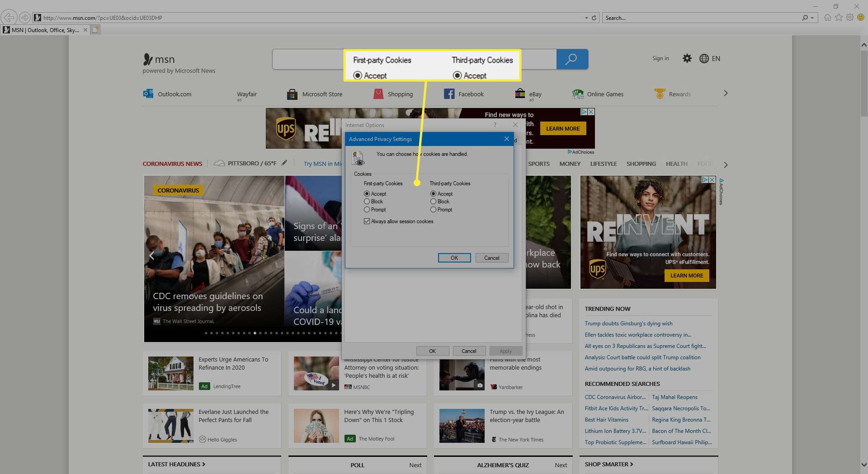Click Learn More on UPS banner ad
The image size is (868, 474).
563,128
